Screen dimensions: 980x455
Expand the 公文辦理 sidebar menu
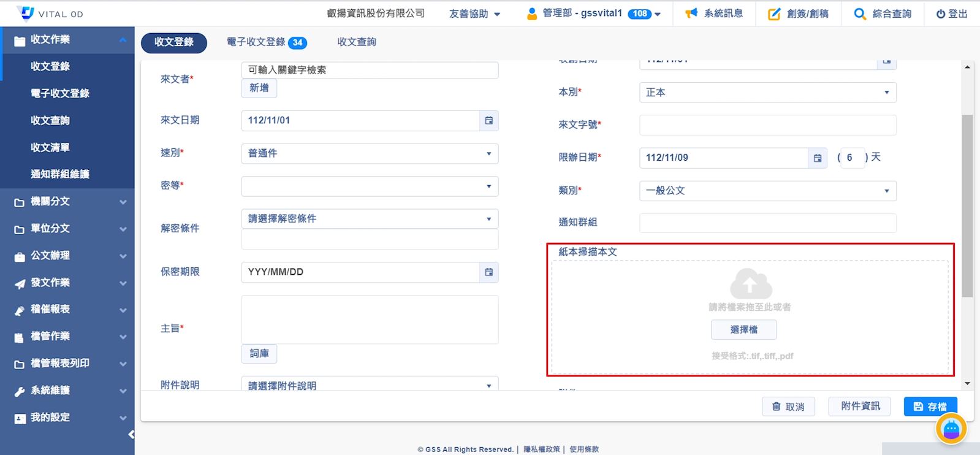[67, 256]
